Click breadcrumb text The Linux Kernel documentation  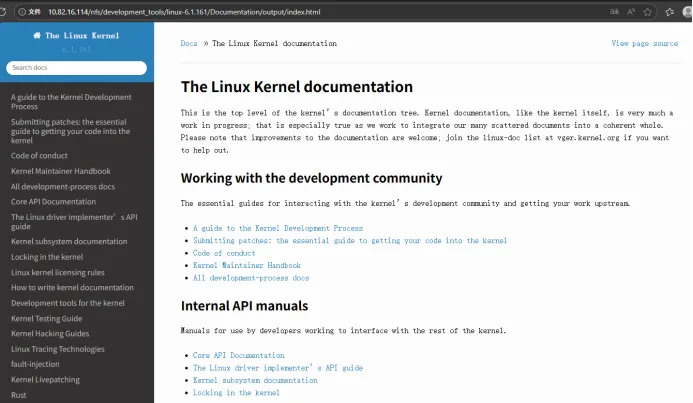point(274,43)
